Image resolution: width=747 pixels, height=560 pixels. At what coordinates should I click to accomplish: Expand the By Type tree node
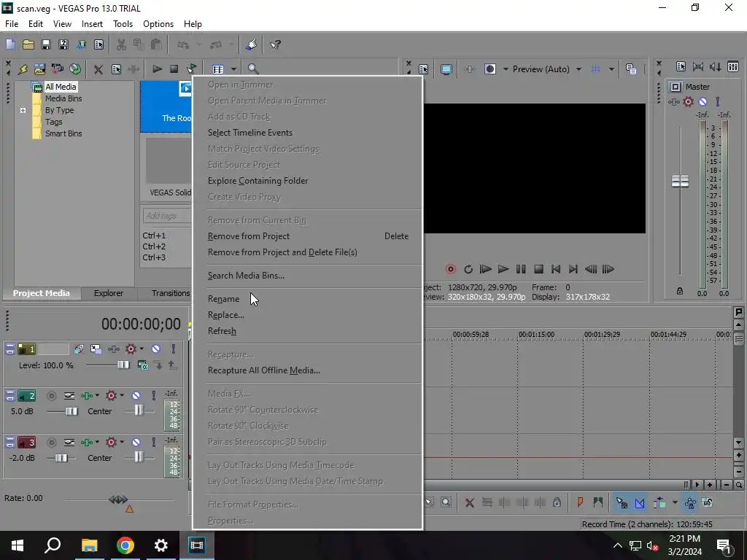click(x=23, y=111)
